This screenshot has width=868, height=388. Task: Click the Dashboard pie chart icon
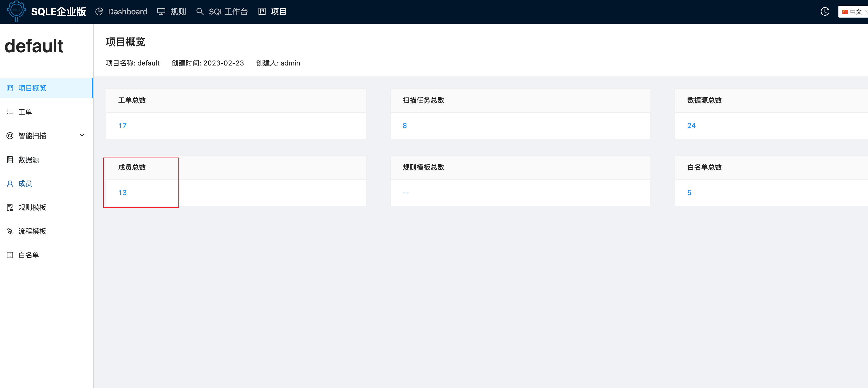click(x=99, y=12)
